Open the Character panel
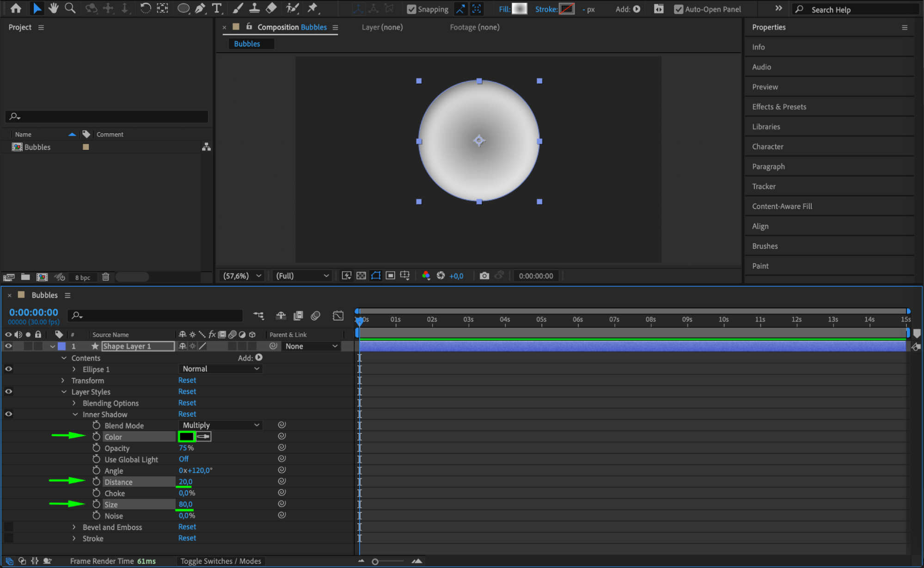This screenshot has width=924, height=568. pyautogui.click(x=767, y=147)
